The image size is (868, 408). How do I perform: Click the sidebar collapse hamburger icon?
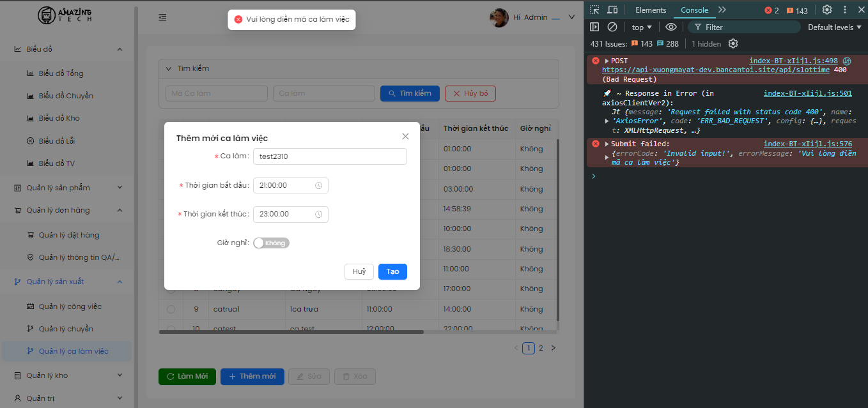163,18
